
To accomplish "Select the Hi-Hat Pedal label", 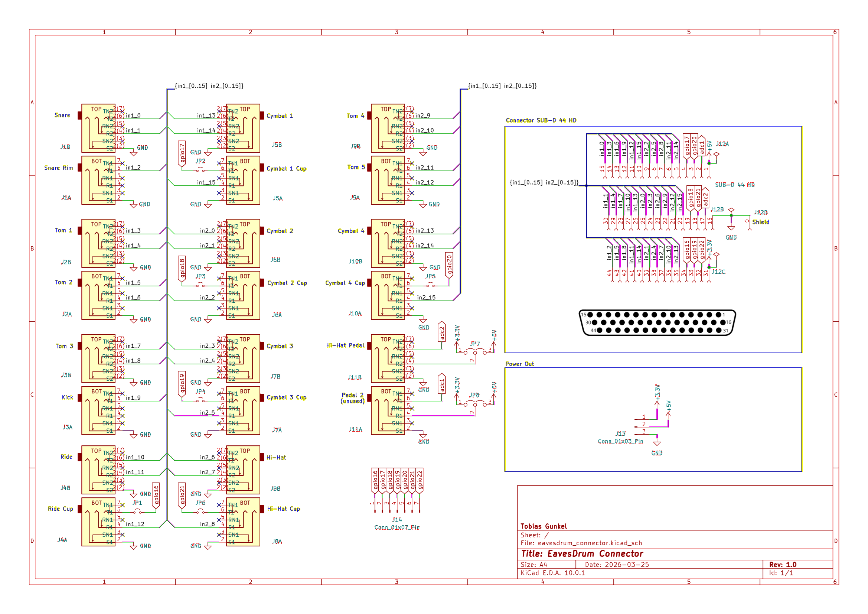I will (x=346, y=346).
